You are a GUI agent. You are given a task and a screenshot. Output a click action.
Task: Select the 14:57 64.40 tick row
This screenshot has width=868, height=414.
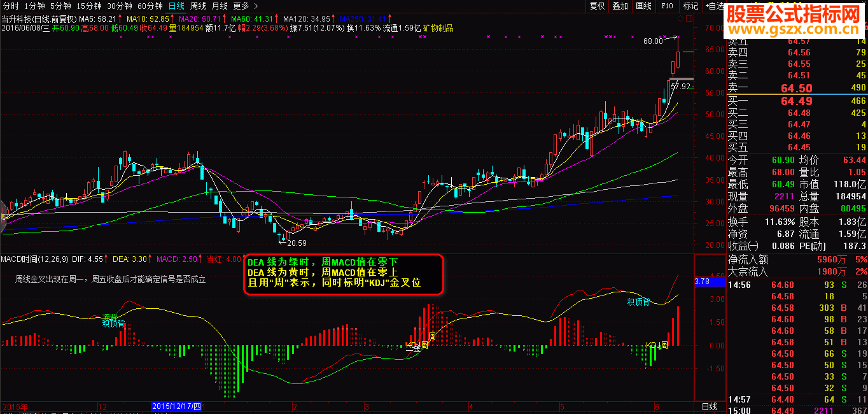[797, 399]
